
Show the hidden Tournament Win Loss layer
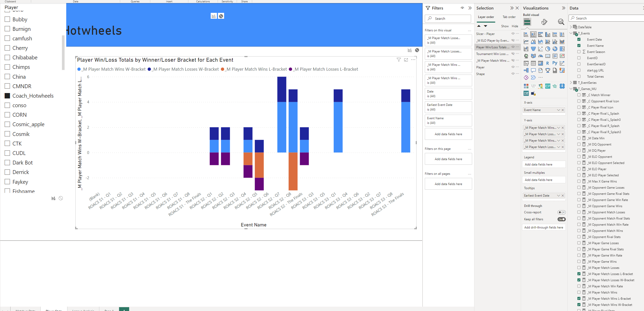tap(513, 54)
